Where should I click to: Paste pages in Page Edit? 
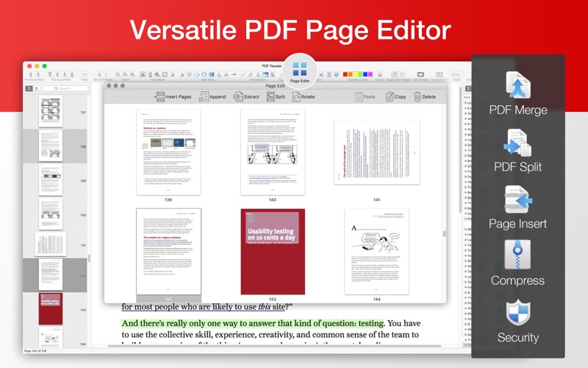[365, 96]
